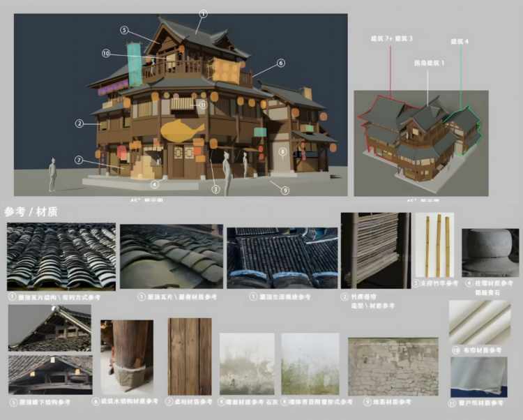The image size is (523, 420).
Task: Click callout marker 4 at the column base
Action: [154, 184]
